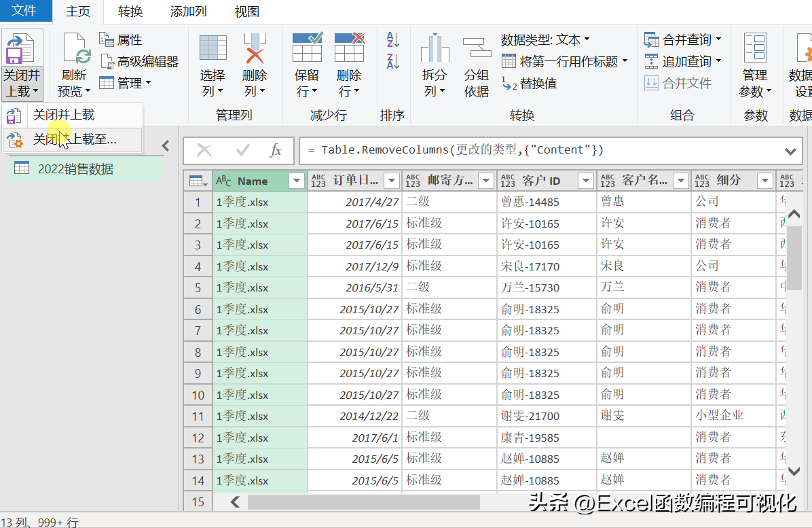The width and height of the screenshot is (812, 528).
Task: Cancel the formula edit with the X icon
Action: 204,151
